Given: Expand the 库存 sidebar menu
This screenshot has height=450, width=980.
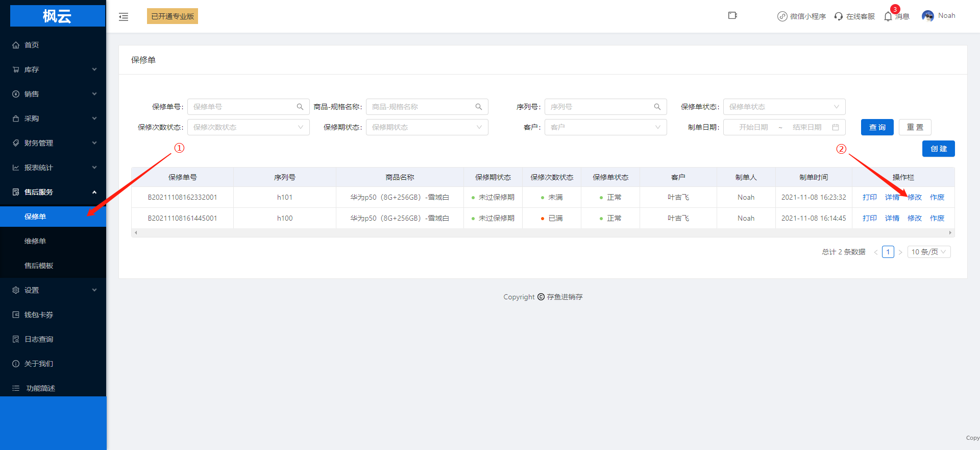Looking at the screenshot, I should coord(53,69).
